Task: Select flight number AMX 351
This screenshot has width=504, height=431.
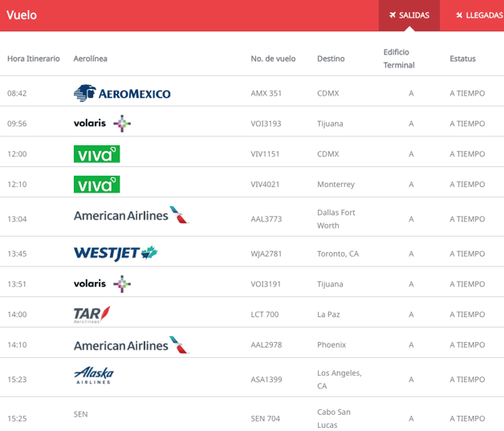Action: [x=266, y=93]
